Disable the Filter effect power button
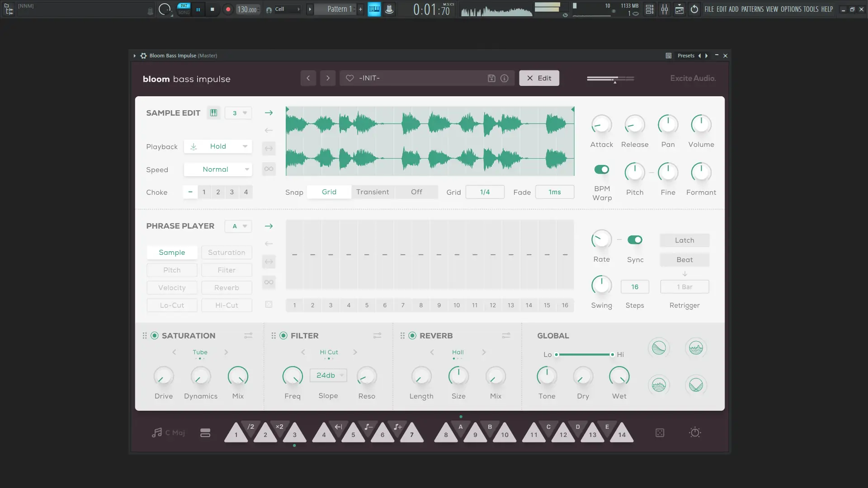 click(x=283, y=336)
